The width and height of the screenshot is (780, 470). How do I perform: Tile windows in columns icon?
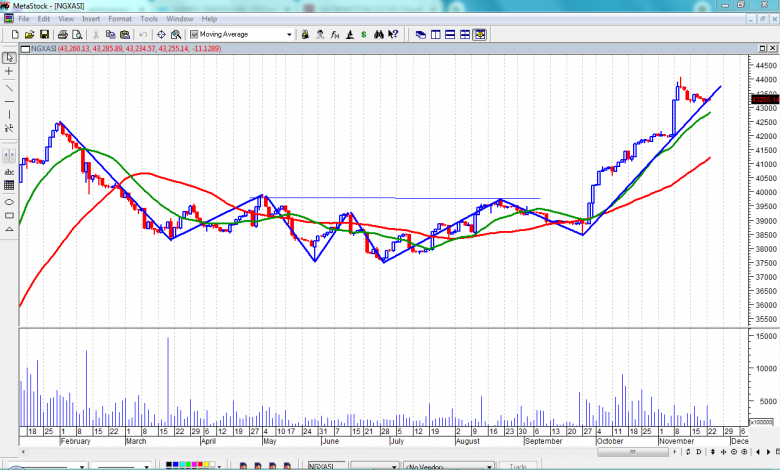point(436,34)
